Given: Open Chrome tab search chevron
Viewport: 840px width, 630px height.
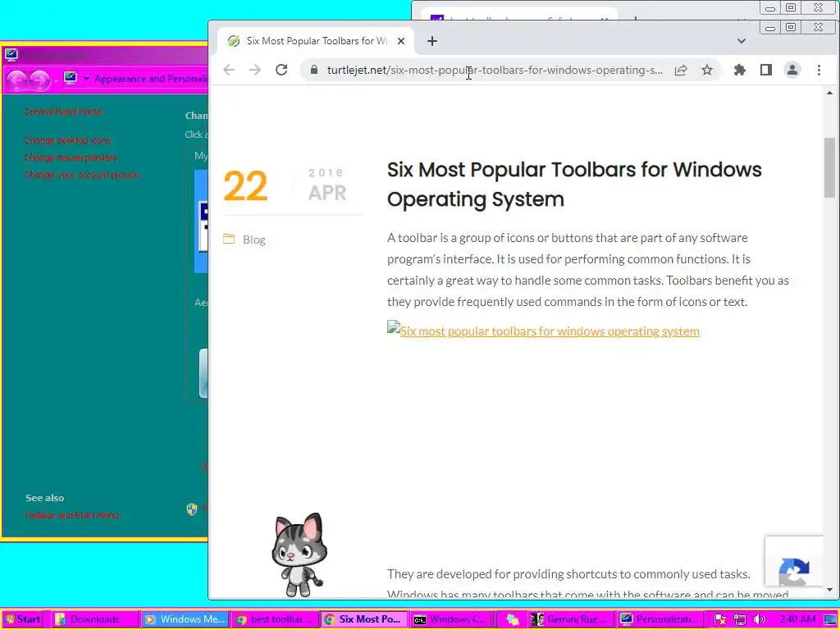Looking at the screenshot, I should pyautogui.click(x=742, y=41).
